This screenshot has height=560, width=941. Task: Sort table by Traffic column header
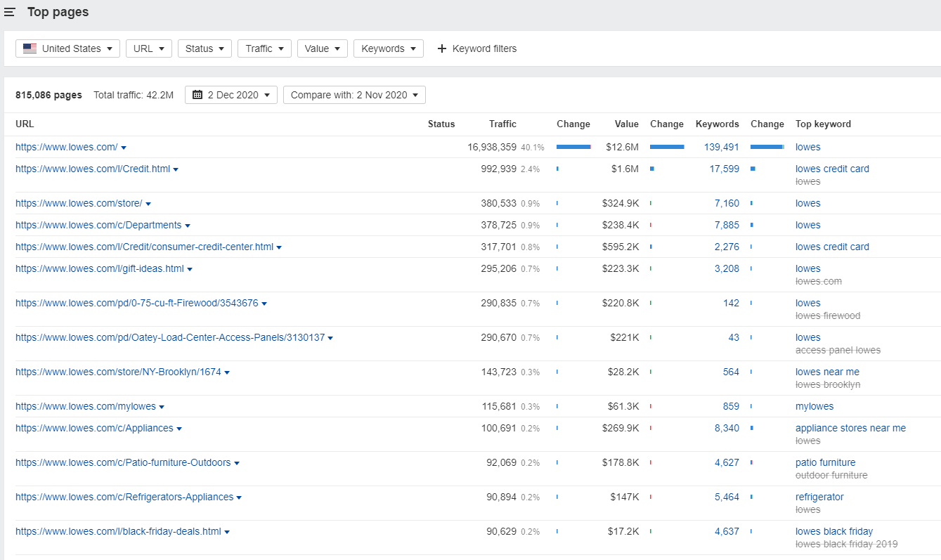502,124
